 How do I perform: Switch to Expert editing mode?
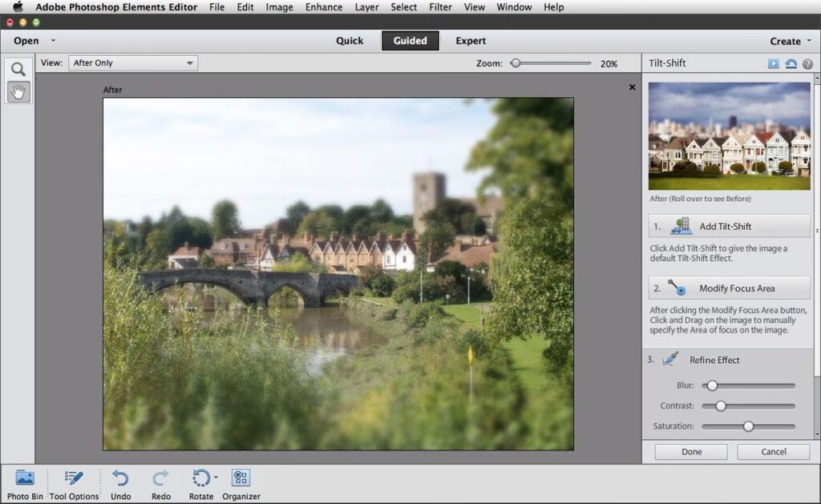point(471,41)
